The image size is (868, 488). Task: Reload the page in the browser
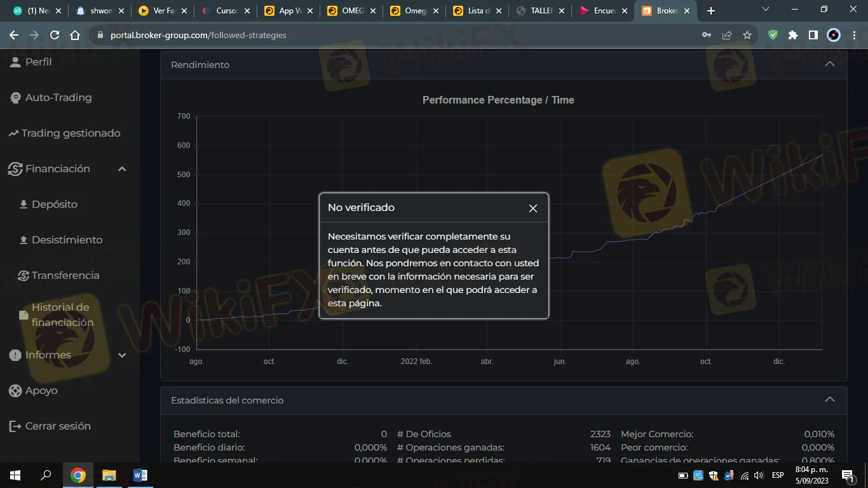click(x=55, y=36)
